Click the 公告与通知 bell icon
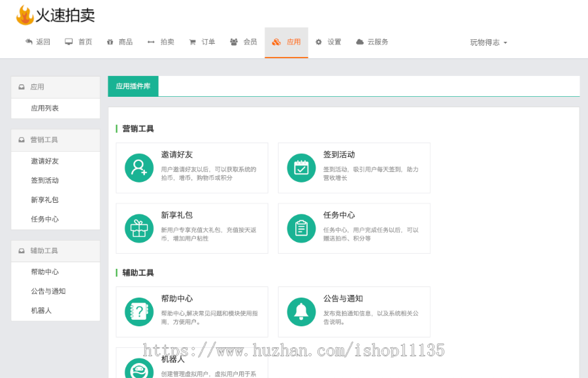The height and width of the screenshot is (378, 588). click(301, 311)
